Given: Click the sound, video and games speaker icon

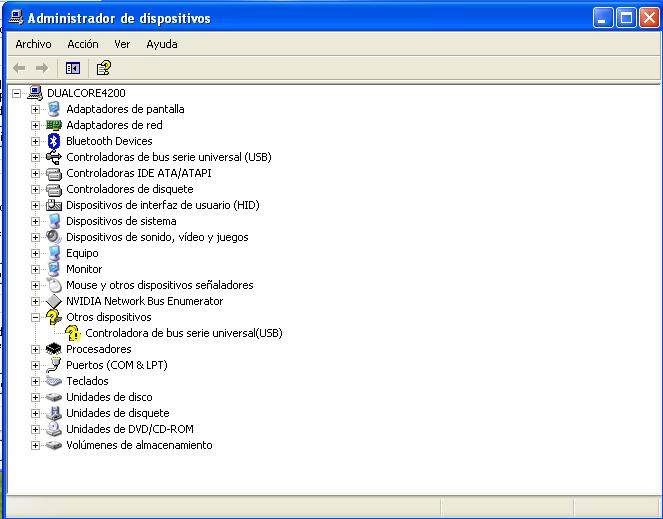Looking at the screenshot, I should (x=54, y=237).
